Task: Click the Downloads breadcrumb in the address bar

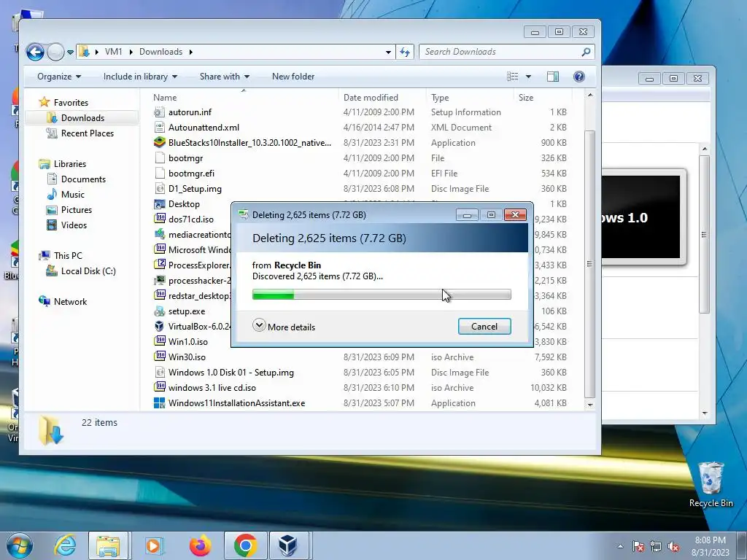Action: pyautogui.click(x=160, y=52)
